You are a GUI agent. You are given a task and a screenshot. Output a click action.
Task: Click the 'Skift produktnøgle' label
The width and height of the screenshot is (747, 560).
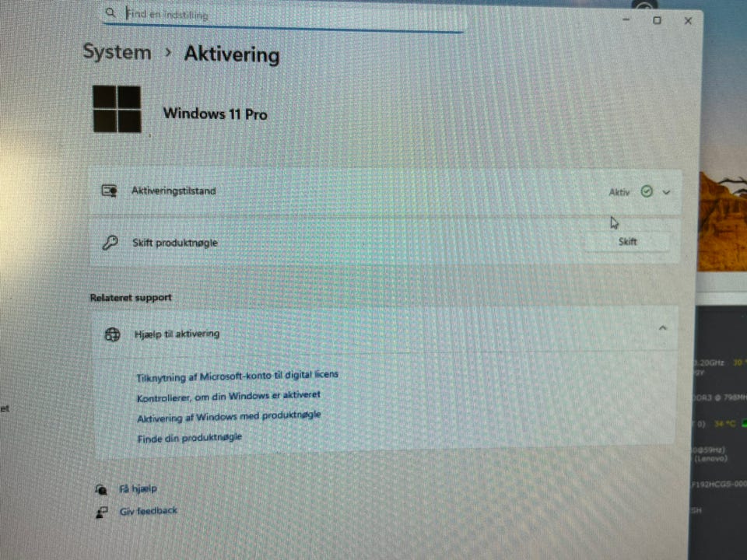click(x=175, y=243)
